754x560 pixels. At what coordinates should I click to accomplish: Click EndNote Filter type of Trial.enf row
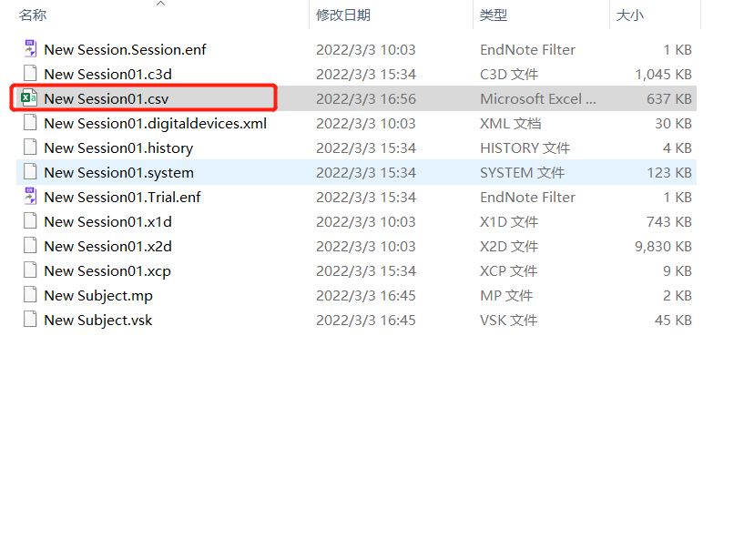pyautogui.click(x=527, y=197)
